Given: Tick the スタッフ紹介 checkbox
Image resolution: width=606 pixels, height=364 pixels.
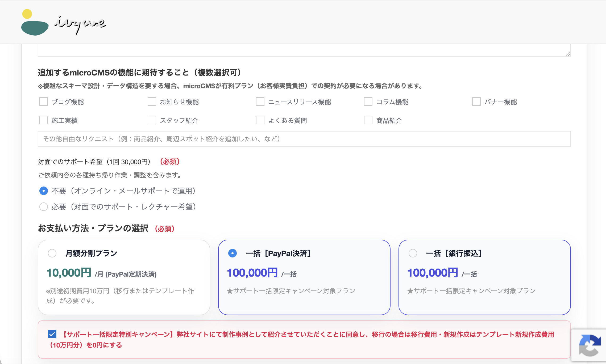Looking at the screenshot, I should (152, 120).
